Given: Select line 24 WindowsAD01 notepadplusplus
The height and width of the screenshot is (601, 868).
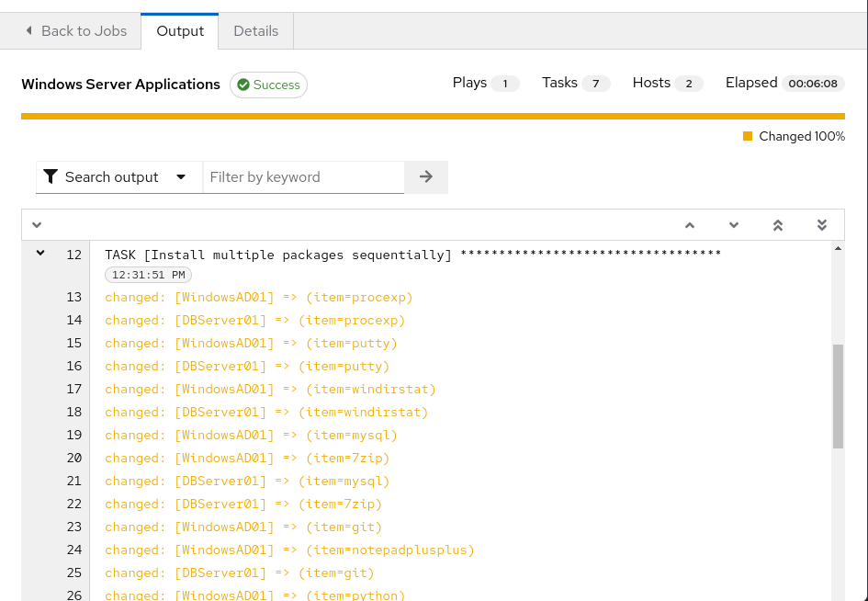Looking at the screenshot, I should 290,550.
